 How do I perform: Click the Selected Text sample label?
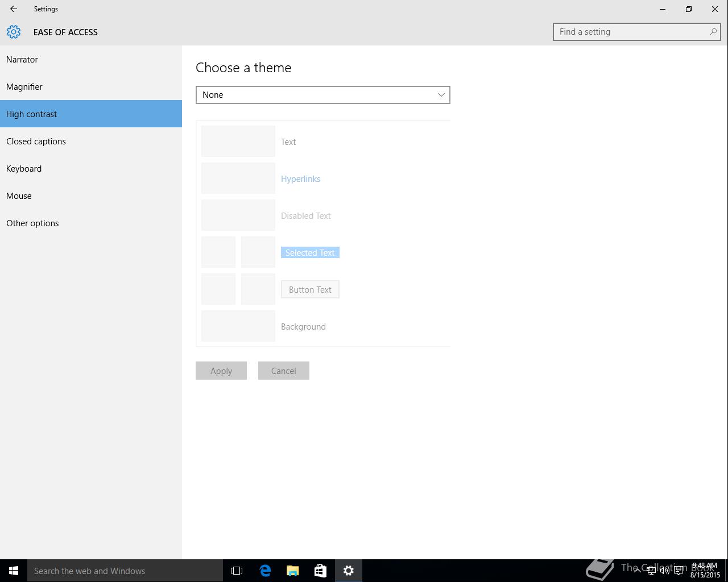(310, 252)
